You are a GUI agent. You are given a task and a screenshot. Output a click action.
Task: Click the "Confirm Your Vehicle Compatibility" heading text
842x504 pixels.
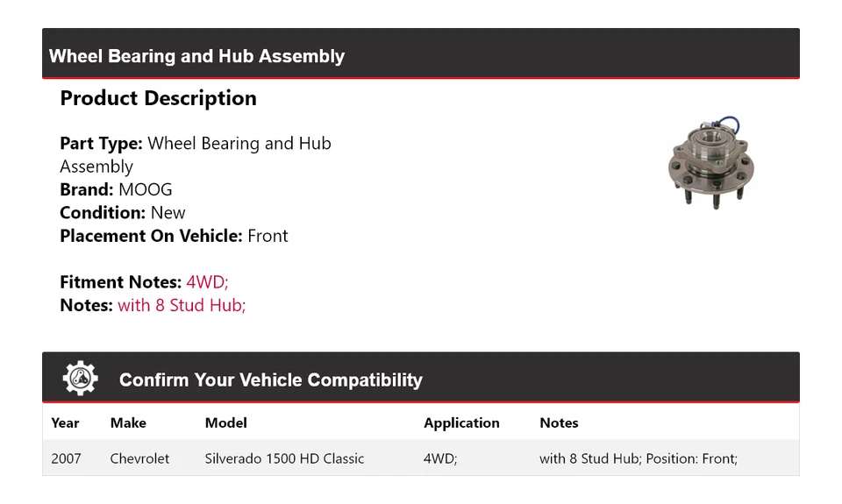click(x=270, y=380)
